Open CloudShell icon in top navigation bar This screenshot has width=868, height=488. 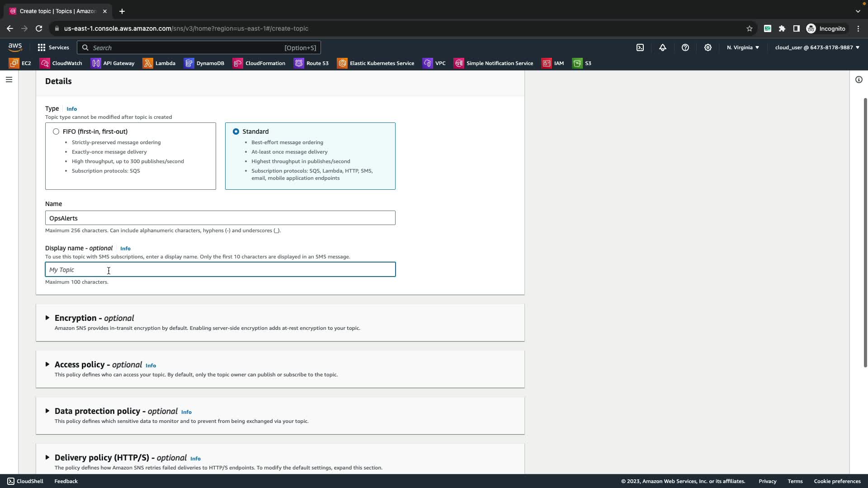pyautogui.click(x=640, y=47)
